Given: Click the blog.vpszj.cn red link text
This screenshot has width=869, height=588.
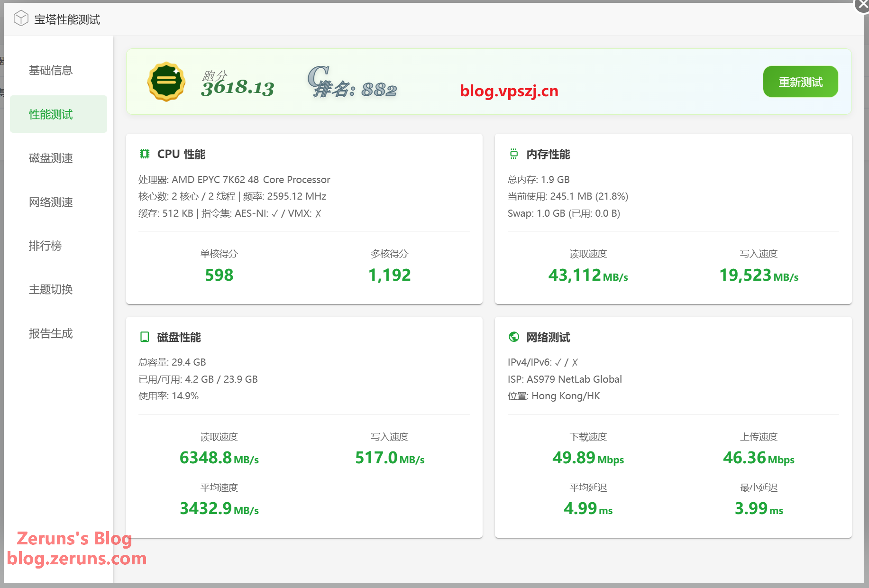Looking at the screenshot, I should click(x=509, y=91).
